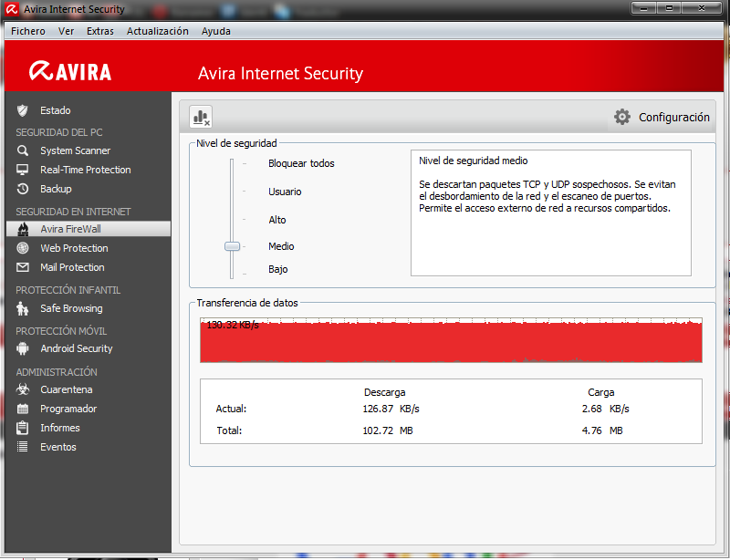
Task: Open the Extras menu
Action: [x=100, y=31]
